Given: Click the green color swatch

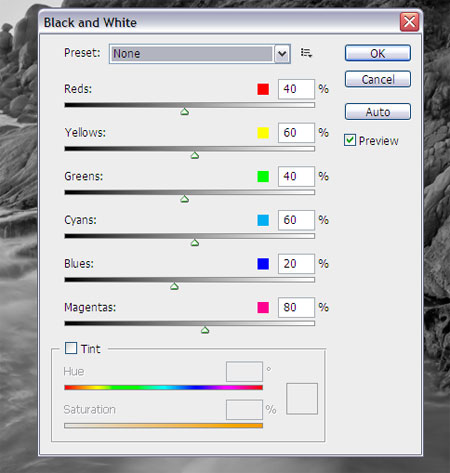Looking at the screenshot, I should [263, 176].
